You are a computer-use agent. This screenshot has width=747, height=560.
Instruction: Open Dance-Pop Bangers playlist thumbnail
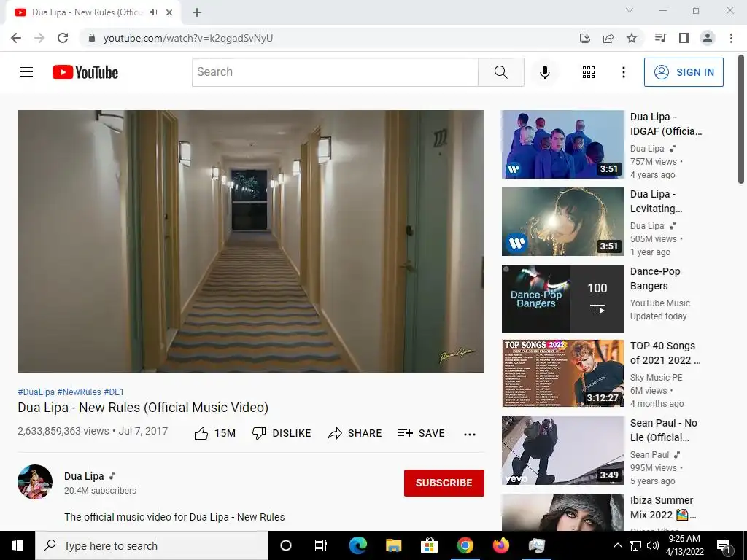(563, 298)
